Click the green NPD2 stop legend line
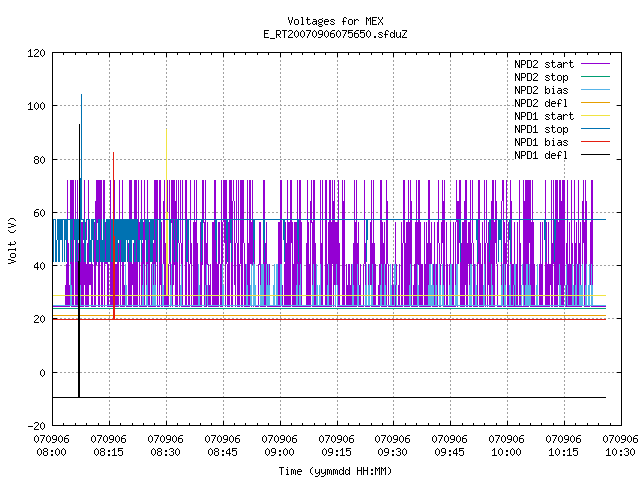Image resolution: width=640 pixels, height=480 pixels. point(595,76)
